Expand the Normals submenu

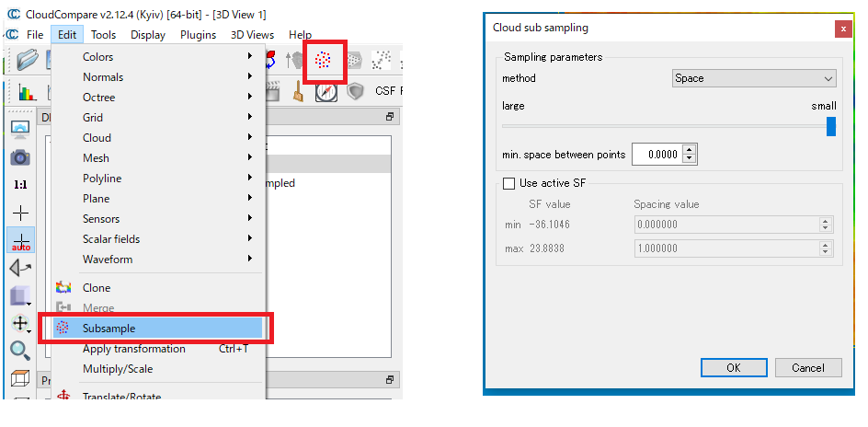[x=158, y=77]
